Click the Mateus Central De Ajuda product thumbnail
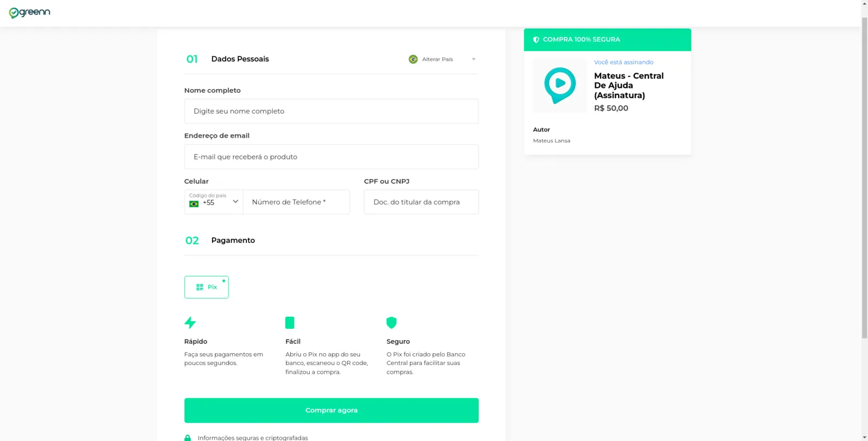This screenshot has width=868, height=441. (560, 86)
